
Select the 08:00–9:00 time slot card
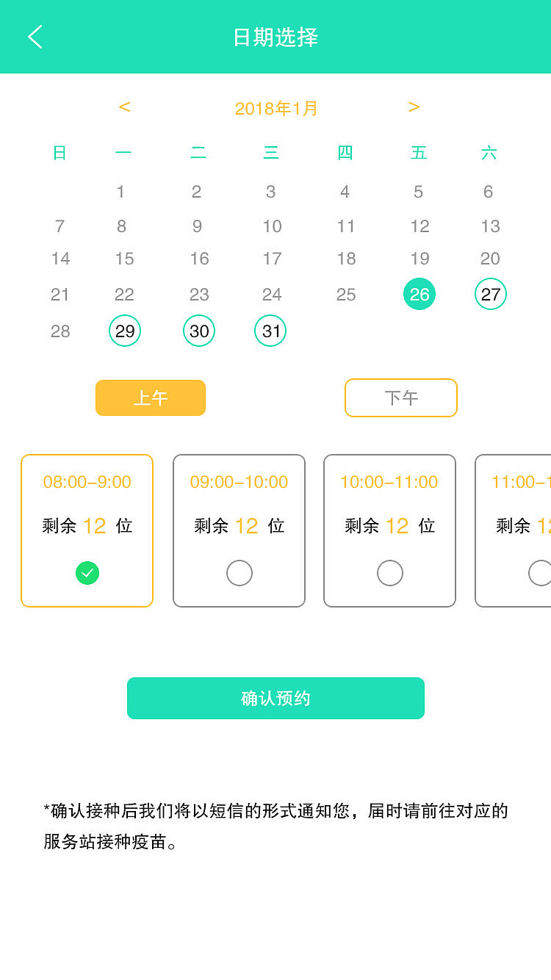pyautogui.click(x=87, y=531)
